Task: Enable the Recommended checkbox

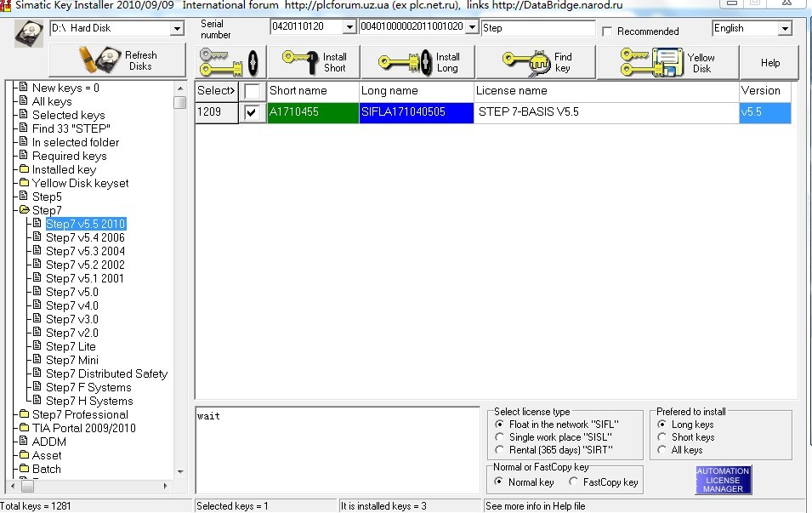Action: click(607, 31)
